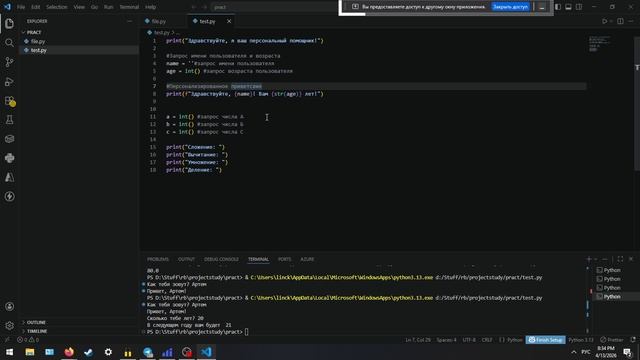
Task: Click Finish Setup in status bar
Action: point(545,340)
